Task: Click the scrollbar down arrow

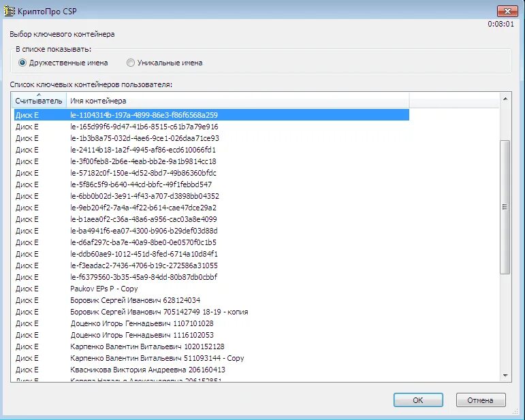Action: click(x=505, y=376)
